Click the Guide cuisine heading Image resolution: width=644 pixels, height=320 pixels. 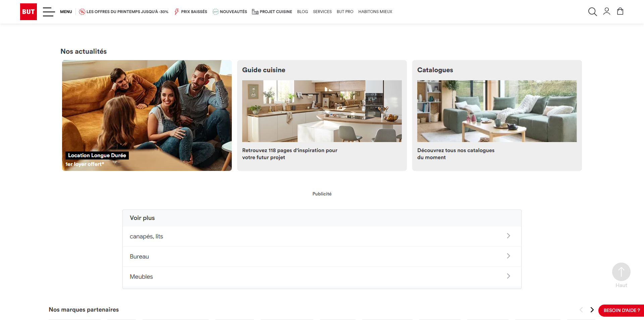tap(264, 70)
